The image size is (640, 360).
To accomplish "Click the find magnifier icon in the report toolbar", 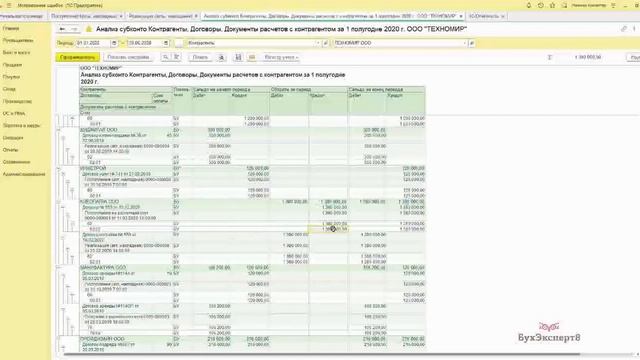I will pos(165,58).
